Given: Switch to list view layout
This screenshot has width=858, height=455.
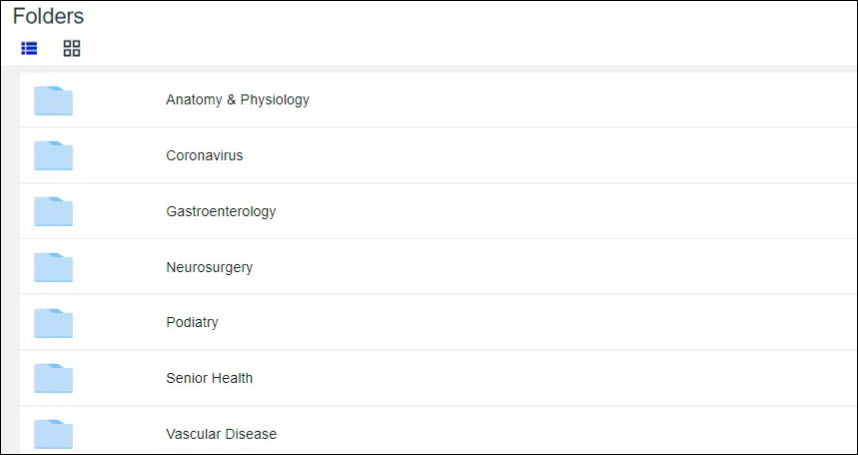Looking at the screenshot, I should (x=29, y=48).
